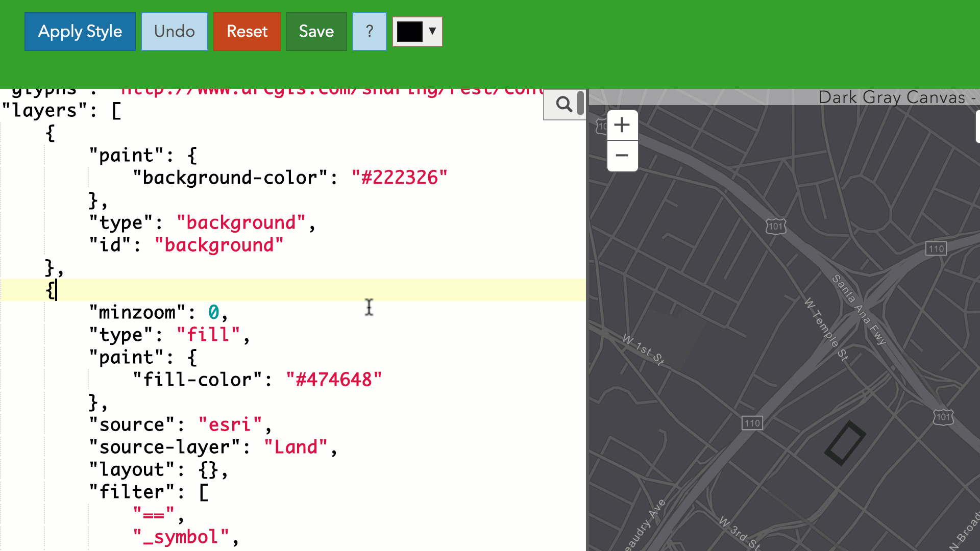Click the Reset button
980x551 pixels.
coord(247,31)
